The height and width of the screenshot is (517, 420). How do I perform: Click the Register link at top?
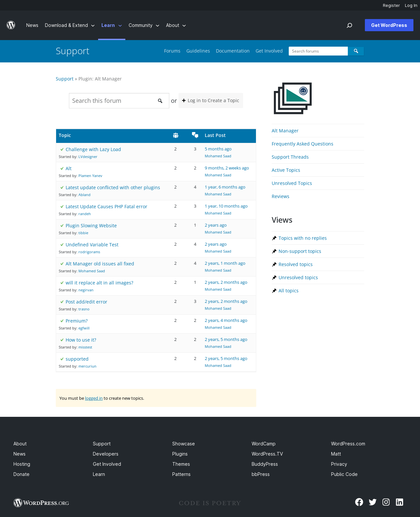[x=391, y=5]
